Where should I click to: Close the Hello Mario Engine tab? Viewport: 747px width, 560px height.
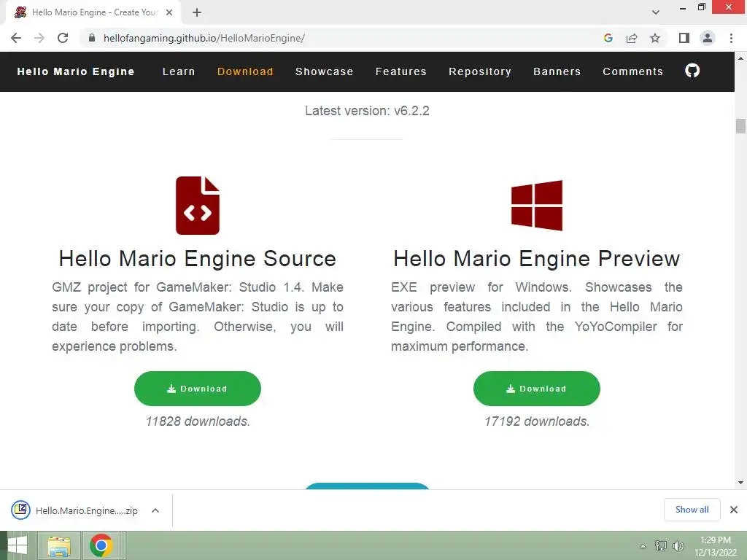[169, 12]
